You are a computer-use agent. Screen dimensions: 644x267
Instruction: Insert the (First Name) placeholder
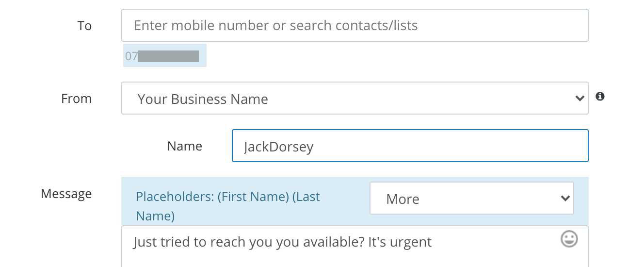tap(253, 197)
